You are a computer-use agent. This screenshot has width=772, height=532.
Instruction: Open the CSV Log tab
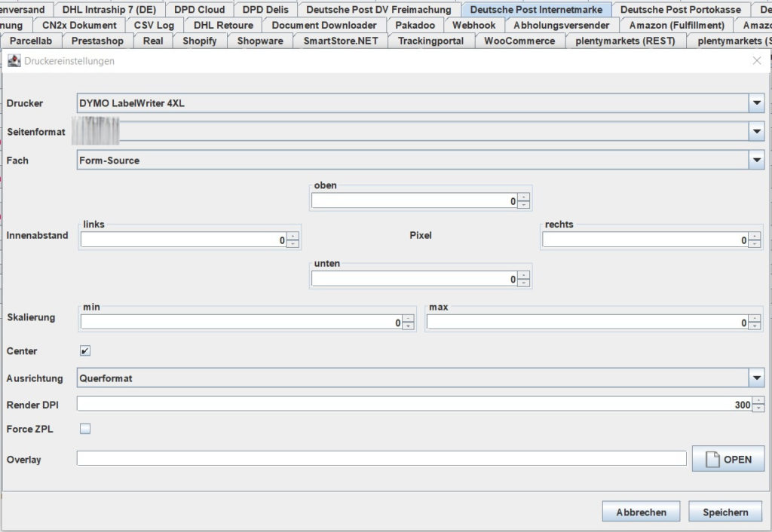(154, 25)
